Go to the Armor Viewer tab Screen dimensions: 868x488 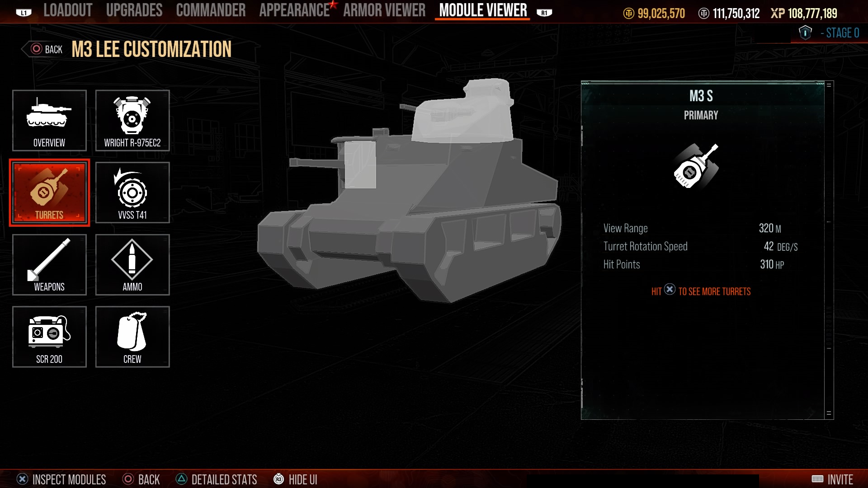coord(384,10)
